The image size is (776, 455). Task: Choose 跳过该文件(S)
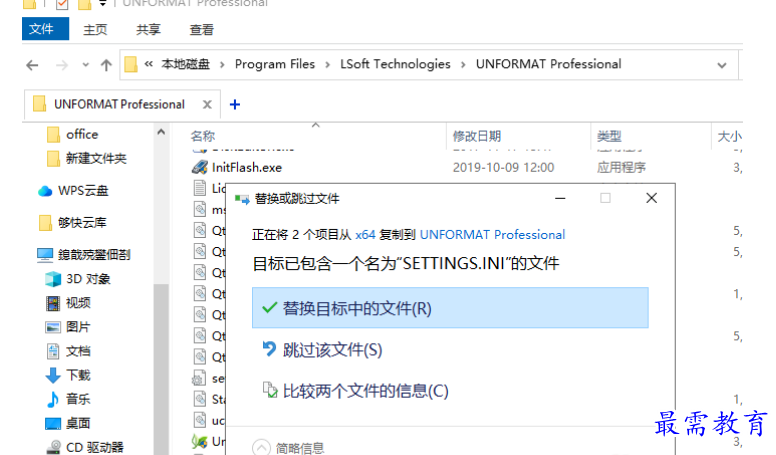pos(322,350)
